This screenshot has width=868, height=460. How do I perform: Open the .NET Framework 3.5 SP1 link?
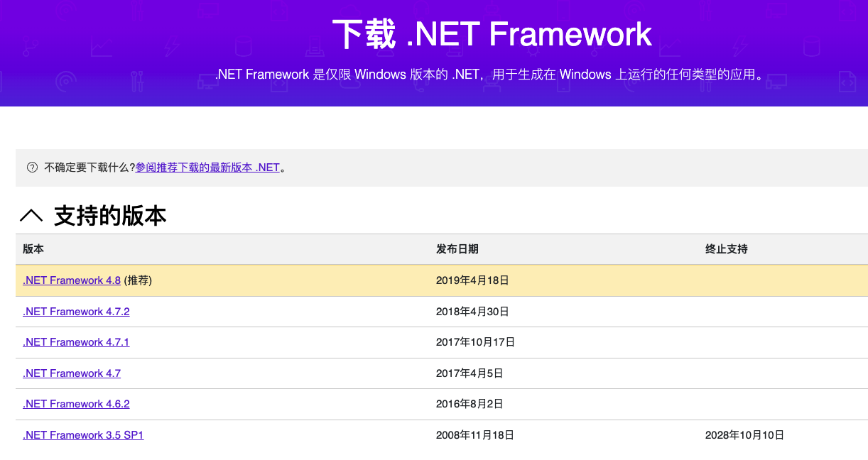pos(83,435)
